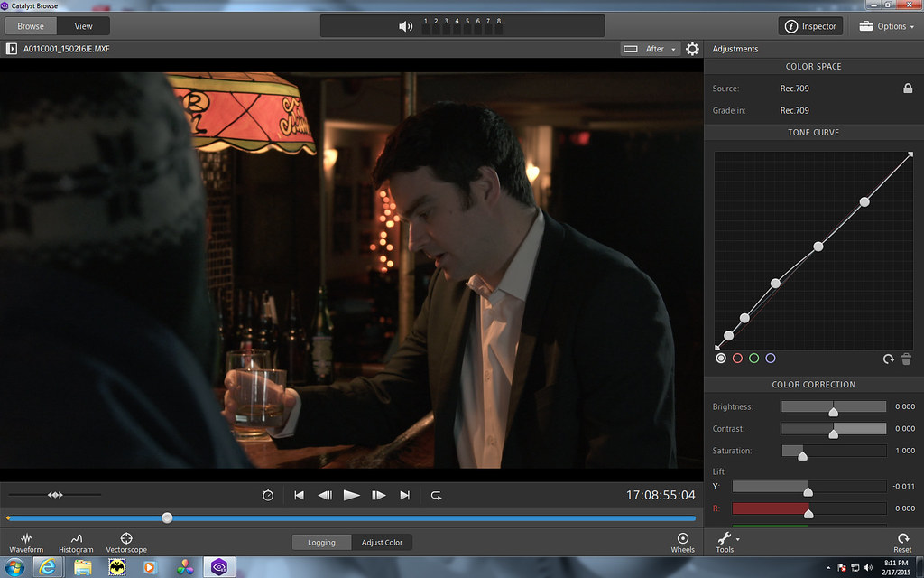
Task: Open the Tools dropdown menu
Action: (728, 543)
